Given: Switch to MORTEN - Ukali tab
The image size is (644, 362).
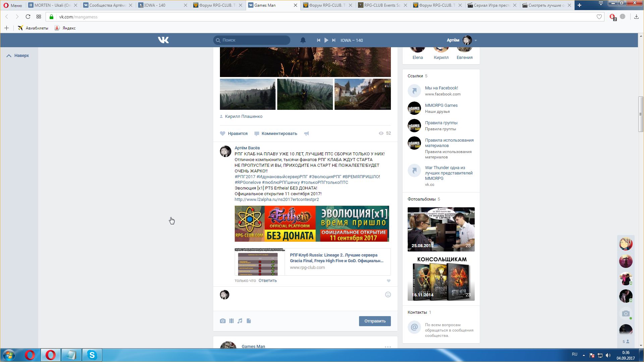Looking at the screenshot, I should click(x=53, y=5).
